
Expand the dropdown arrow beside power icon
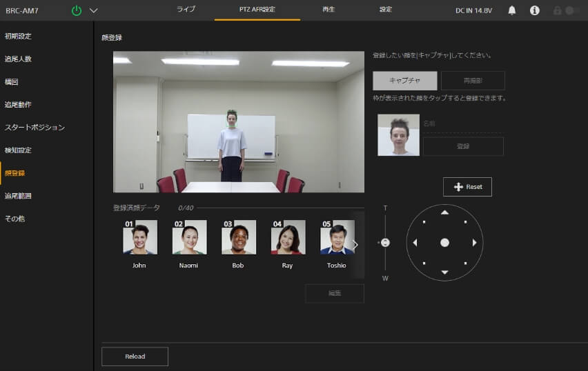click(x=94, y=10)
